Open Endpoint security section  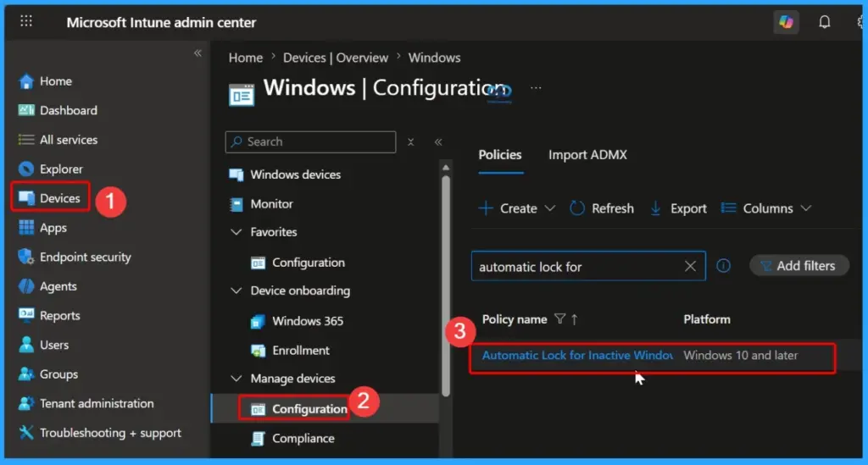(86, 257)
